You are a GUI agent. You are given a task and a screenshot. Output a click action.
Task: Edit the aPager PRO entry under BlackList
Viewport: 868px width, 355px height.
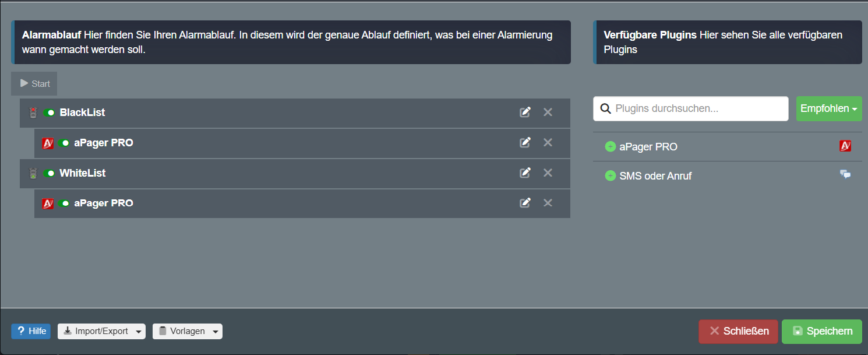[x=525, y=142]
